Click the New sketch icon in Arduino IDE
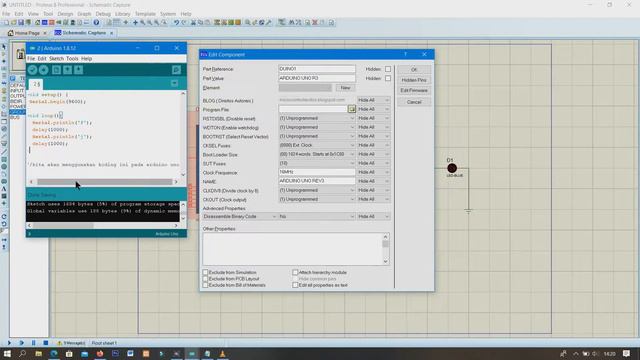This screenshot has width=640, height=360. 56,70
